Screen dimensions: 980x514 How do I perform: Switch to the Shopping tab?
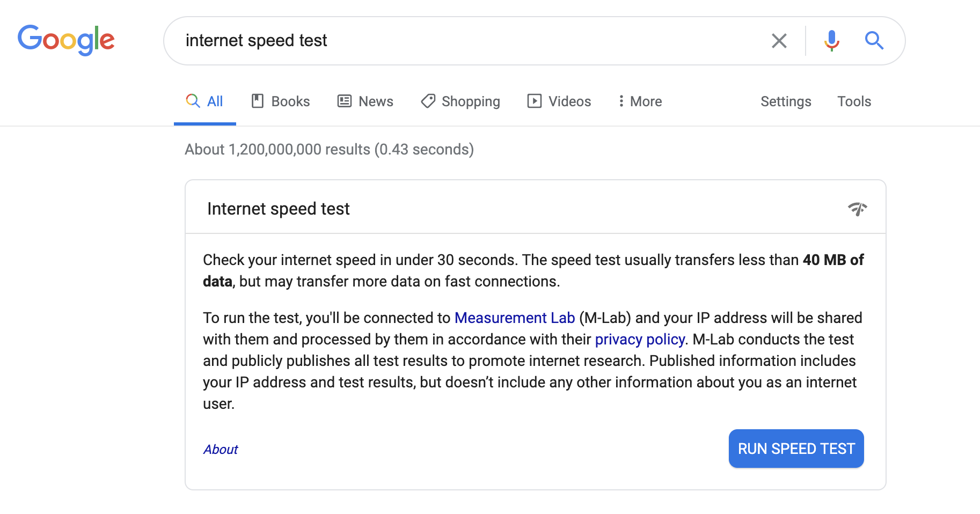tap(471, 101)
